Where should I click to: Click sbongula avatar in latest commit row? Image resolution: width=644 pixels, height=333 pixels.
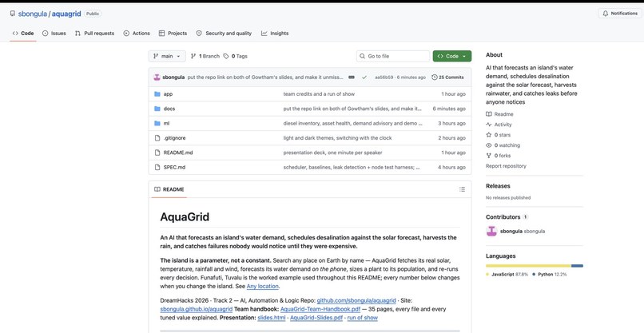(x=157, y=77)
